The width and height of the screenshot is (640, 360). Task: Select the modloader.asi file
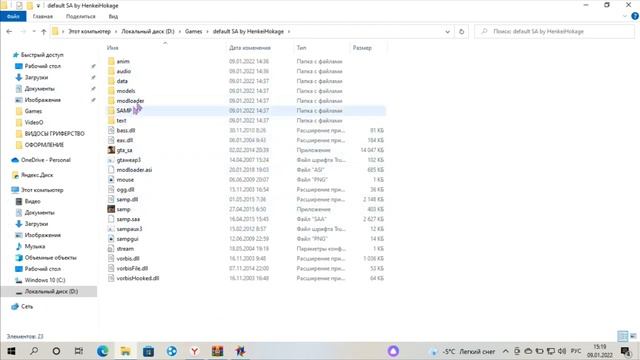click(x=134, y=170)
